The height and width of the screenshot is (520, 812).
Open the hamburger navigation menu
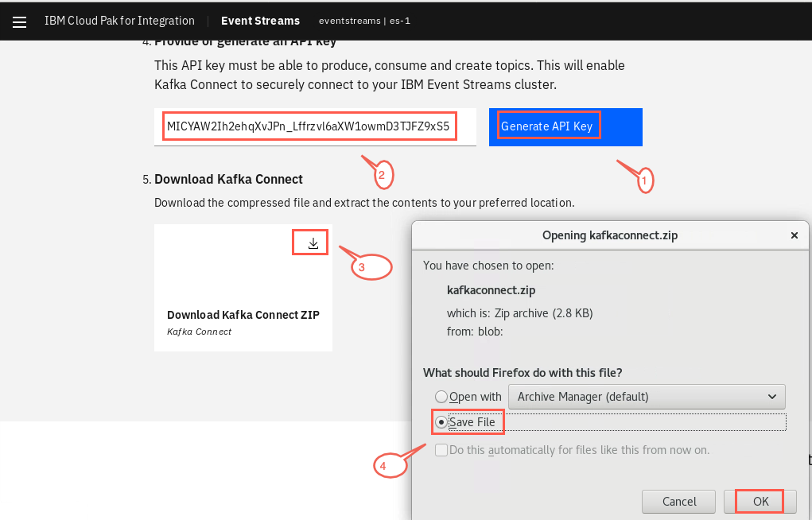(x=19, y=21)
